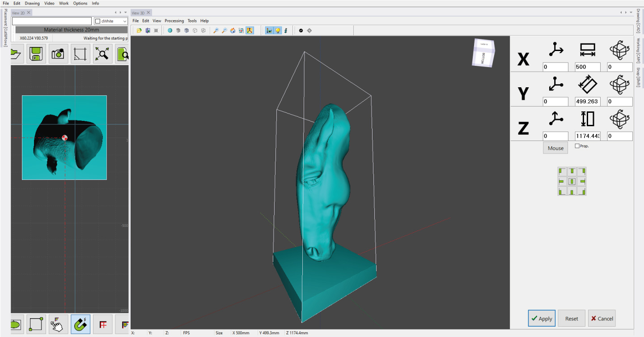
Task: Click the camera snapshot icon in 2D panel
Action: (59, 54)
